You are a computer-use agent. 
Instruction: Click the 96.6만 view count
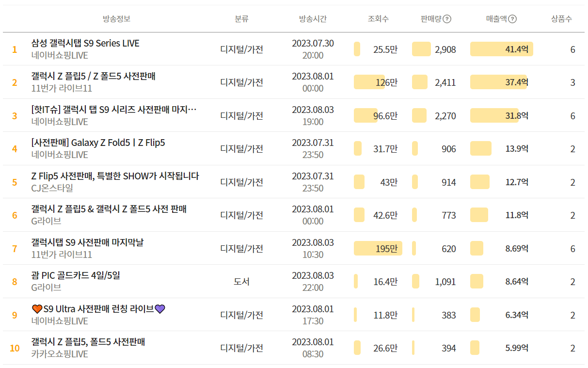385,115
